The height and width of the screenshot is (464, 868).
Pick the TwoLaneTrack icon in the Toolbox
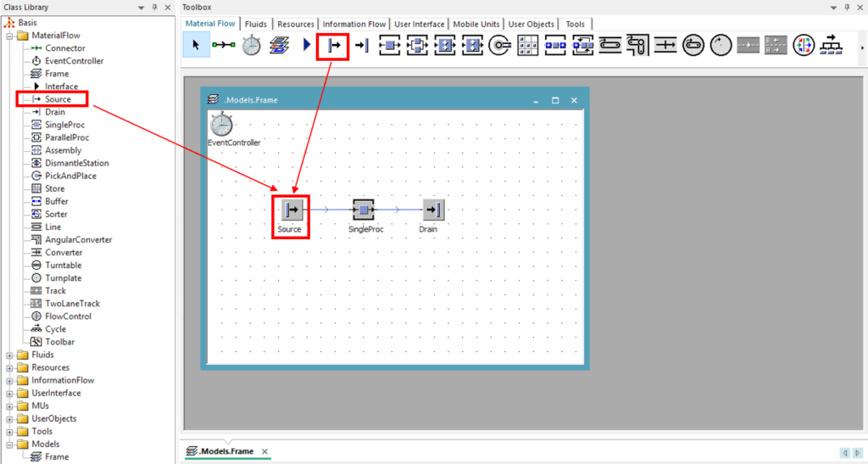pos(776,46)
